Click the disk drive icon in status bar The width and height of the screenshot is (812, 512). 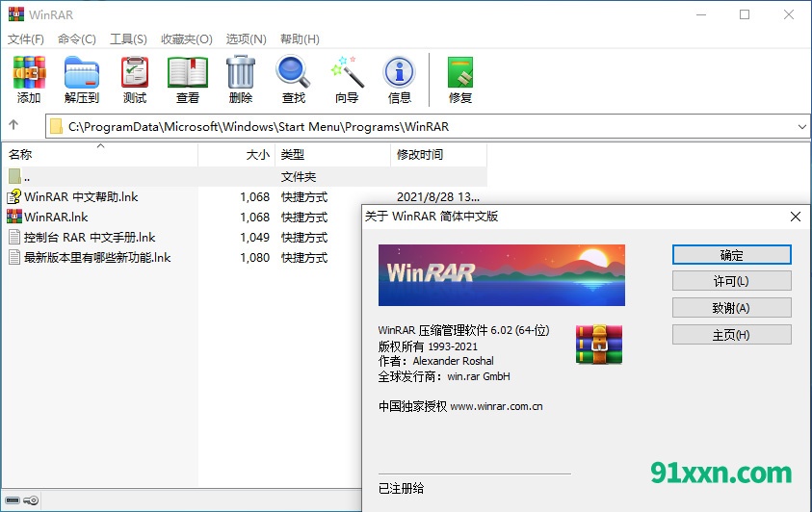[13, 500]
